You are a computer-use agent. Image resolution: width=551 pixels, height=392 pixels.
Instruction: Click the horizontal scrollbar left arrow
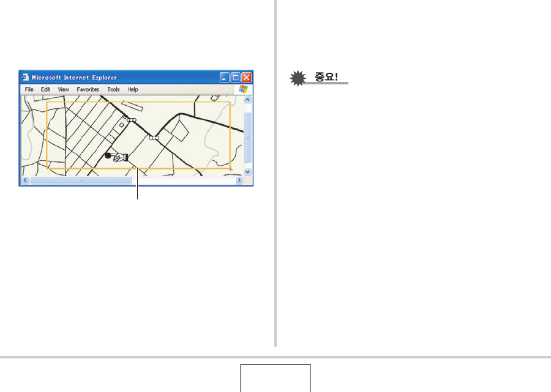coord(25,180)
